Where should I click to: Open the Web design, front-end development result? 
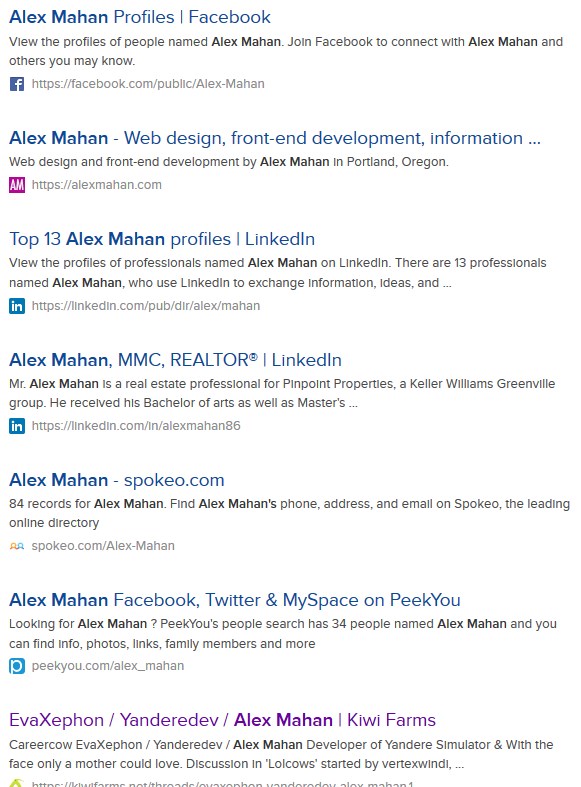coord(275,138)
